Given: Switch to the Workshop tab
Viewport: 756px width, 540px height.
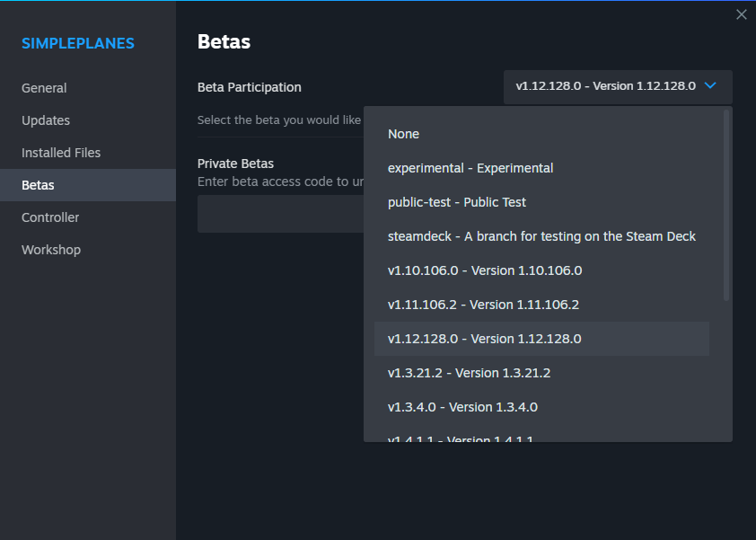Looking at the screenshot, I should [88, 250].
